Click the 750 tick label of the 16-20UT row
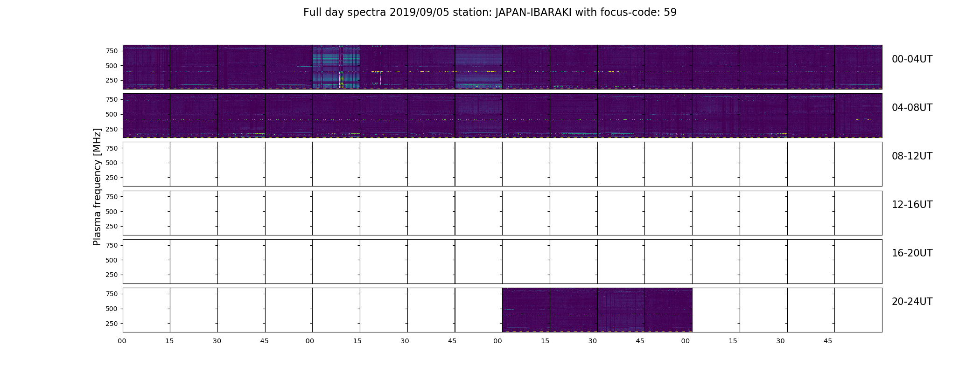This screenshot has width=980, height=373. (x=112, y=245)
